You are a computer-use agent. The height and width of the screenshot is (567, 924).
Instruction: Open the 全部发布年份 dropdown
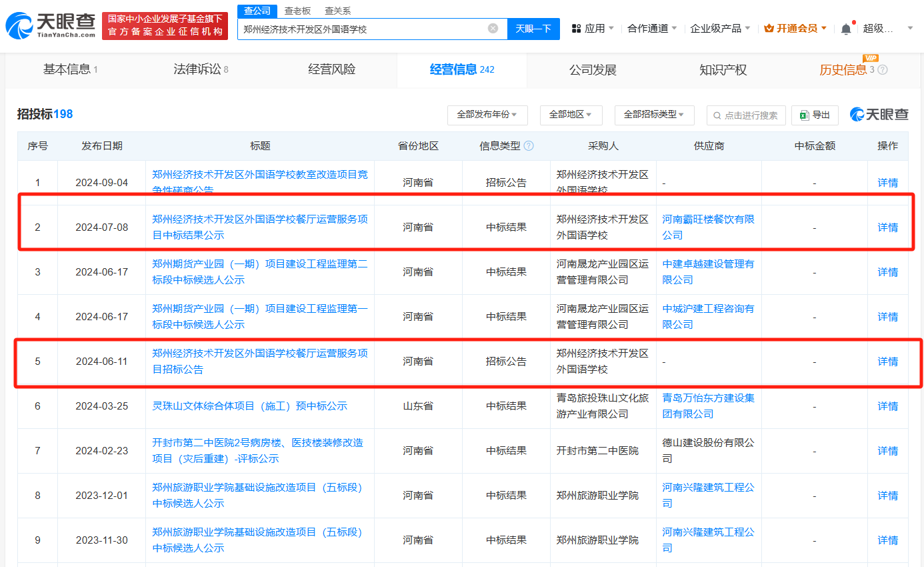tap(487, 115)
